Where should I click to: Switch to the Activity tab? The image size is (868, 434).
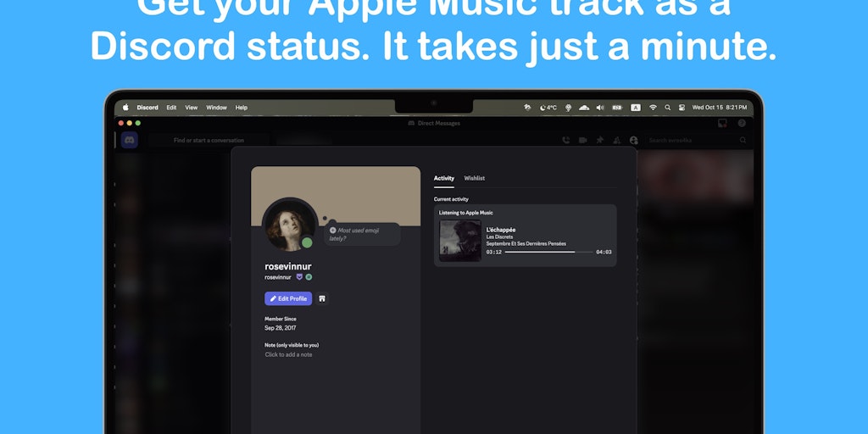pos(444,178)
